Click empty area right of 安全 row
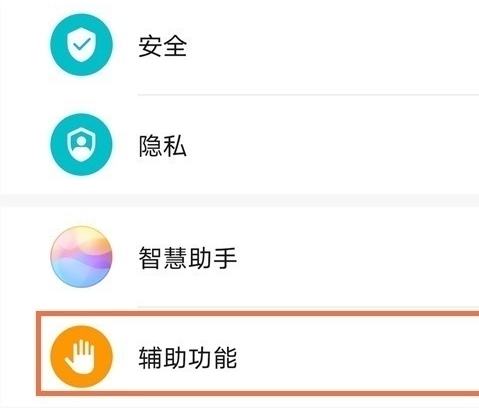The width and height of the screenshot is (479, 408). click(x=333, y=46)
